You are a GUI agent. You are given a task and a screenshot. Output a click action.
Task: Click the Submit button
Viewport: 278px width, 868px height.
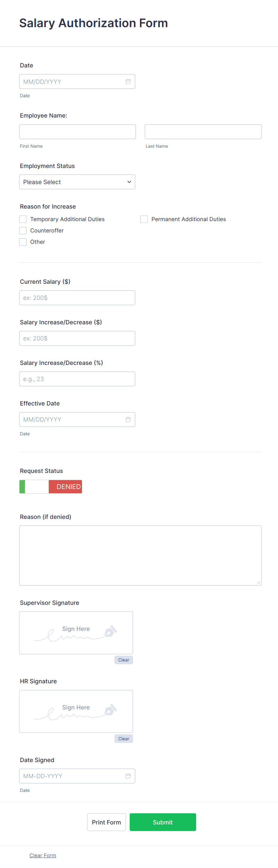pyautogui.click(x=163, y=822)
